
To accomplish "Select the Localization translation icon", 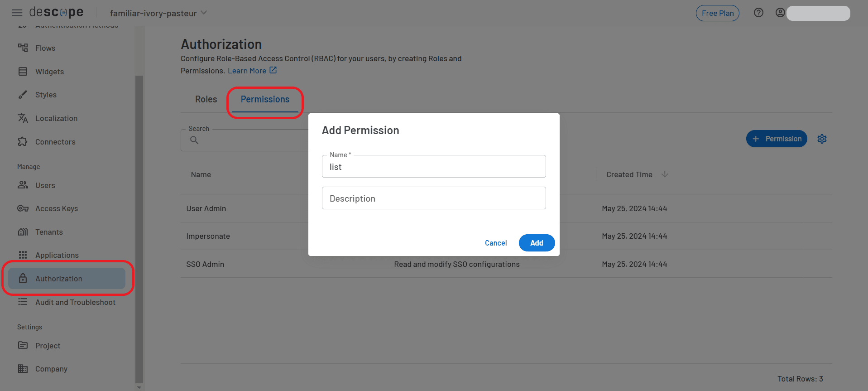I will tap(23, 118).
